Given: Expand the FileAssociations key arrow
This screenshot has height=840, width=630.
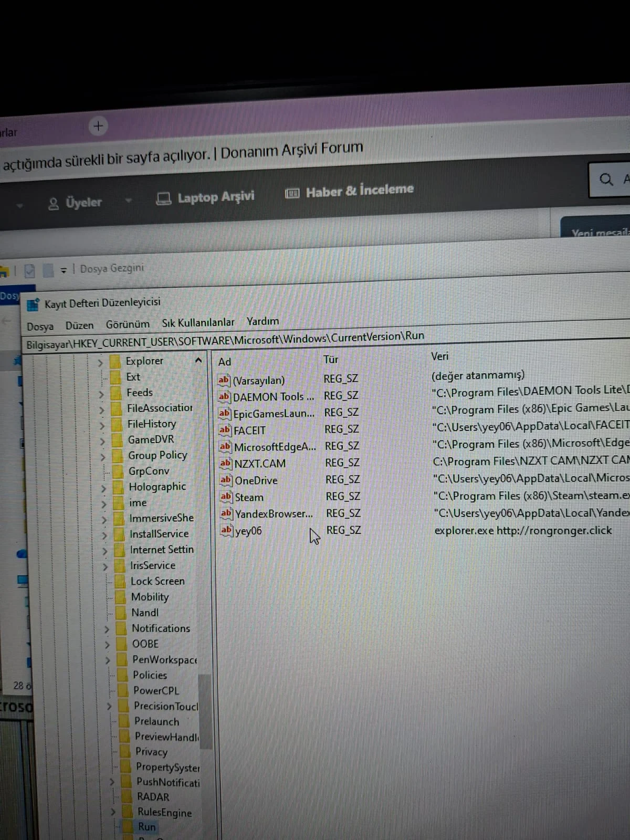Looking at the screenshot, I should 102,409.
